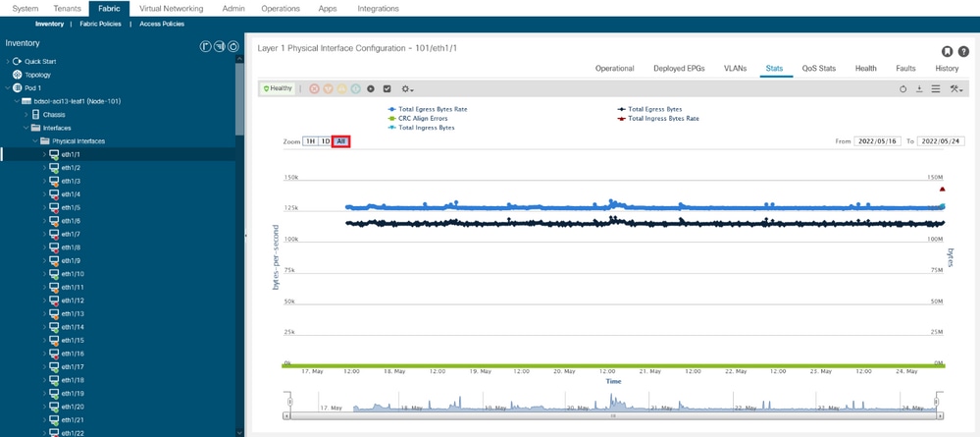980x437 pixels.
Task: Set chart zoom to All
Action: [340, 141]
